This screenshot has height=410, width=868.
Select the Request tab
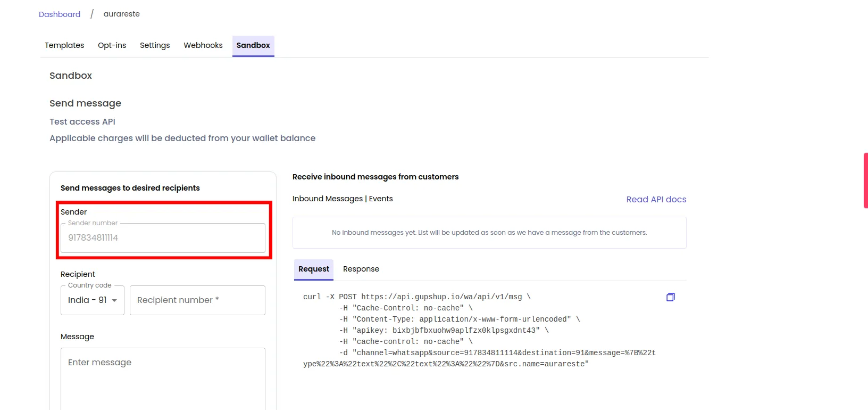[314, 269]
